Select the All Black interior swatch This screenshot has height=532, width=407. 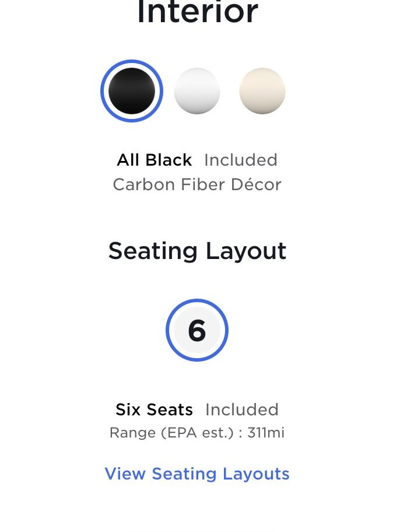132,91
